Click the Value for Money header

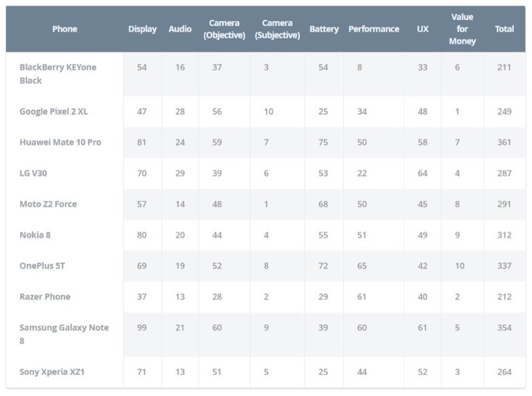[462, 29]
